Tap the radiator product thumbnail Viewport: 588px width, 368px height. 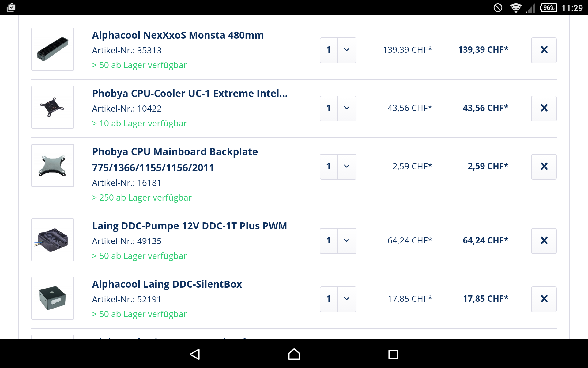click(x=53, y=49)
